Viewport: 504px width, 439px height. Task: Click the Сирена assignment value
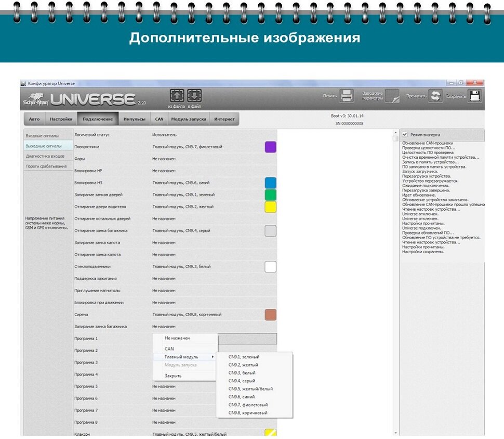click(187, 315)
